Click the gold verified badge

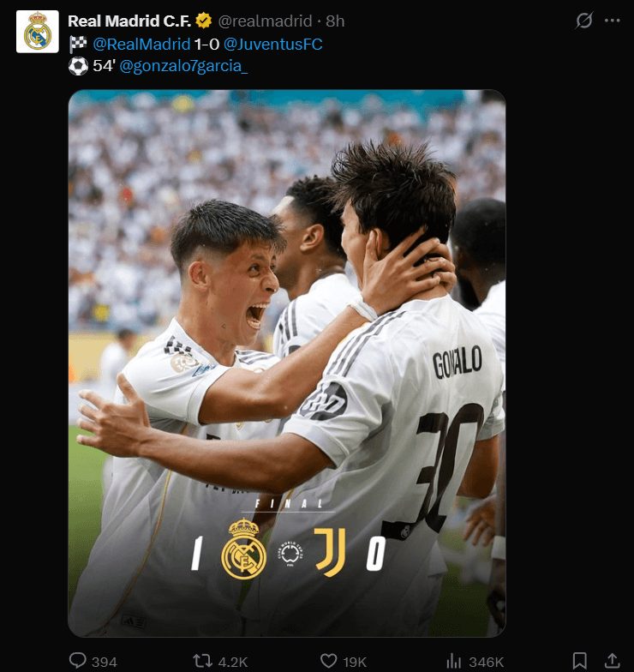(x=204, y=21)
